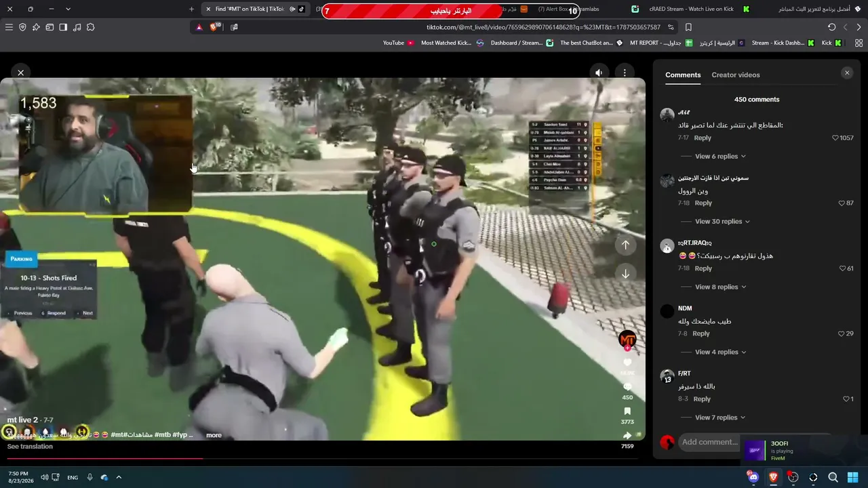Viewport: 868px width, 488px height.
Task: Reply to the 'وين الروول' comment
Action: click(703, 203)
